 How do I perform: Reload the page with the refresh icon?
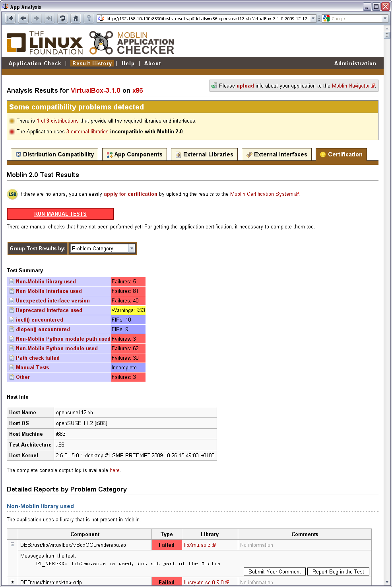click(x=62, y=18)
